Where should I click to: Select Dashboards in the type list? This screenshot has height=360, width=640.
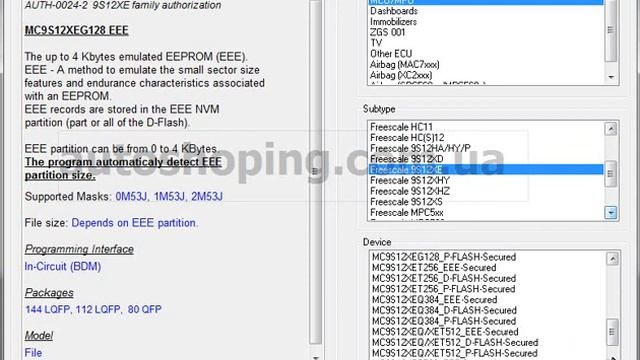coord(486,11)
